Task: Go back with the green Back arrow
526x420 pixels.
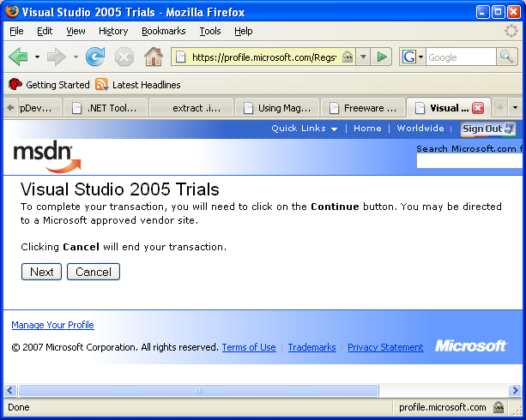Action: 19,57
